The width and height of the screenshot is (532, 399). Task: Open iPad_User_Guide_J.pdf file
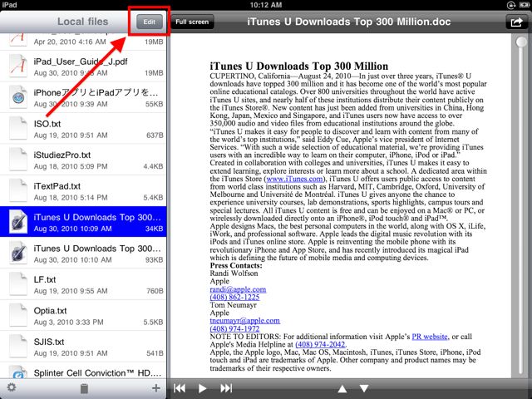[83, 66]
